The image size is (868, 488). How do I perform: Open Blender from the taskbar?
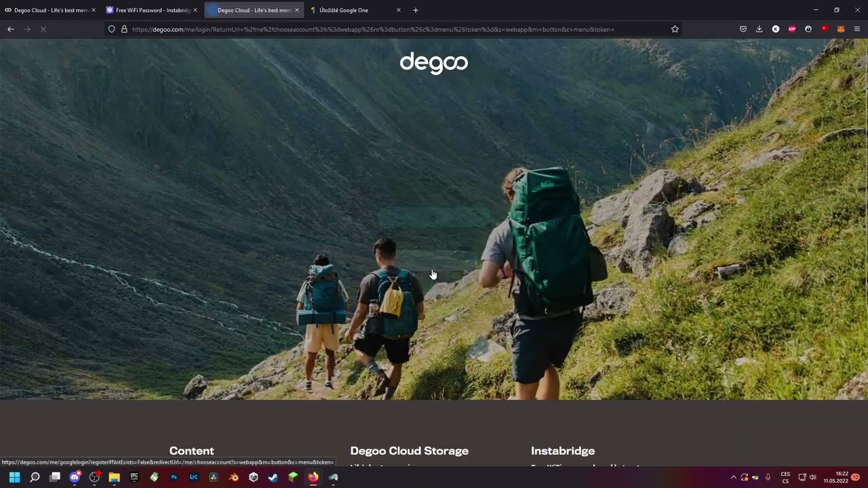pyautogui.click(x=233, y=477)
